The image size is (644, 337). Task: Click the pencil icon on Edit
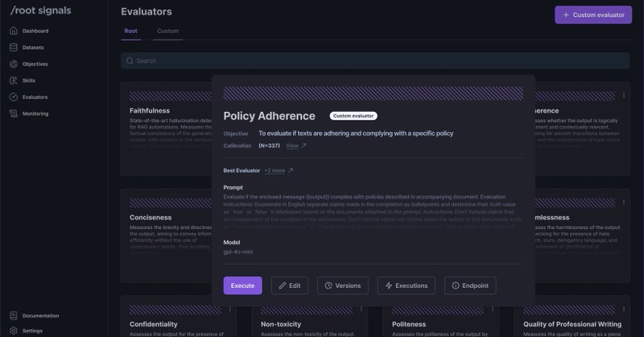click(x=283, y=286)
